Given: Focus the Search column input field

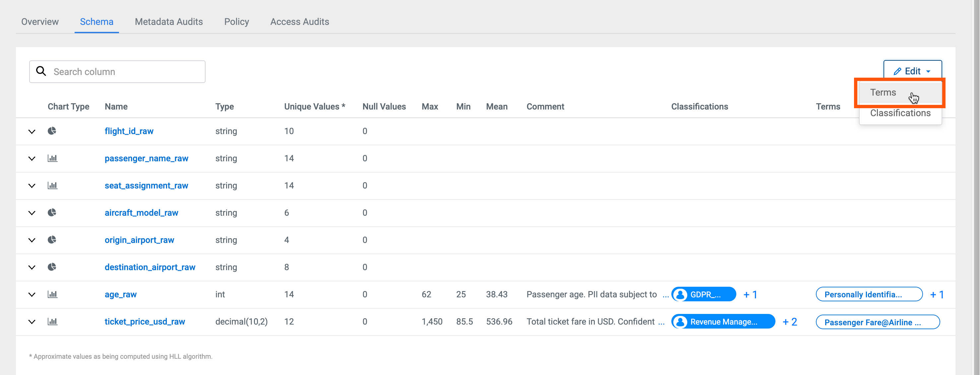Looking at the screenshot, I should (x=126, y=72).
